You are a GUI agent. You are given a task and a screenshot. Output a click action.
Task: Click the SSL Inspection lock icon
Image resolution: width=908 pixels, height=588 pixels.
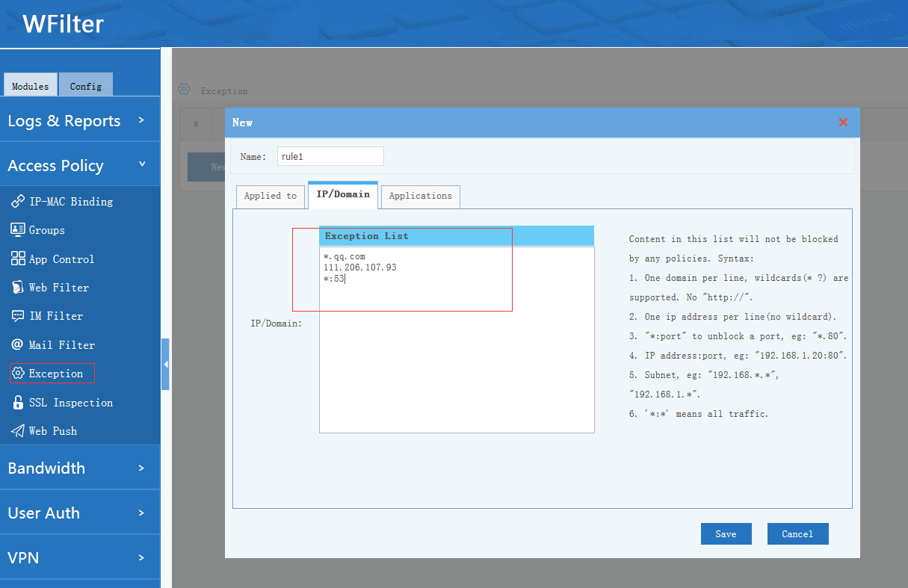point(18,402)
